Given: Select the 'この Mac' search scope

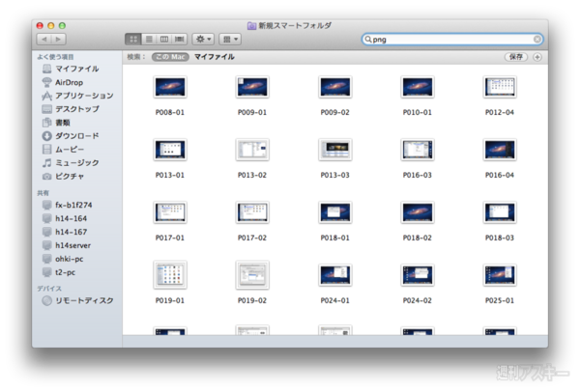Looking at the screenshot, I should pyautogui.click(x=170, y=57).
